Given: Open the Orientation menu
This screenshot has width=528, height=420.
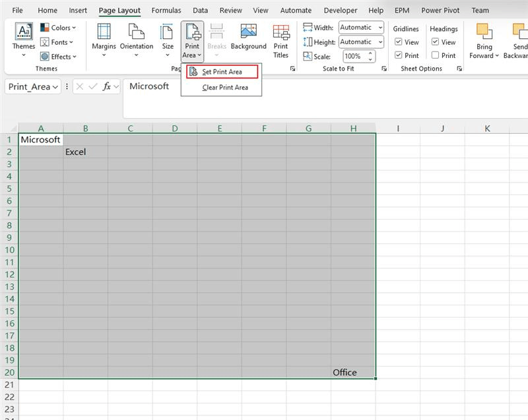Looking at the screenshot, I should click(x=137, y=40).
